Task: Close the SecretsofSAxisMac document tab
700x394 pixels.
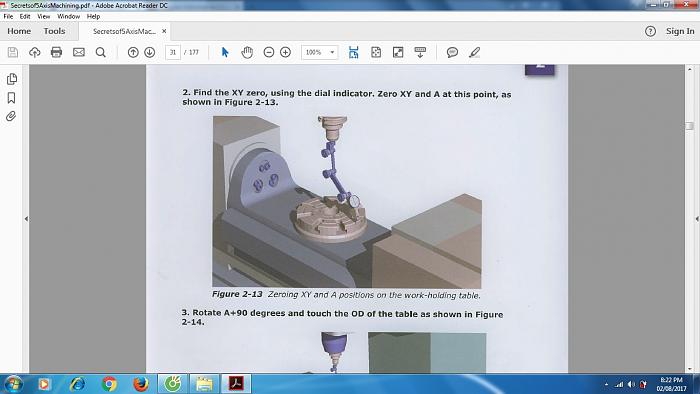Action: pos(164,31)
